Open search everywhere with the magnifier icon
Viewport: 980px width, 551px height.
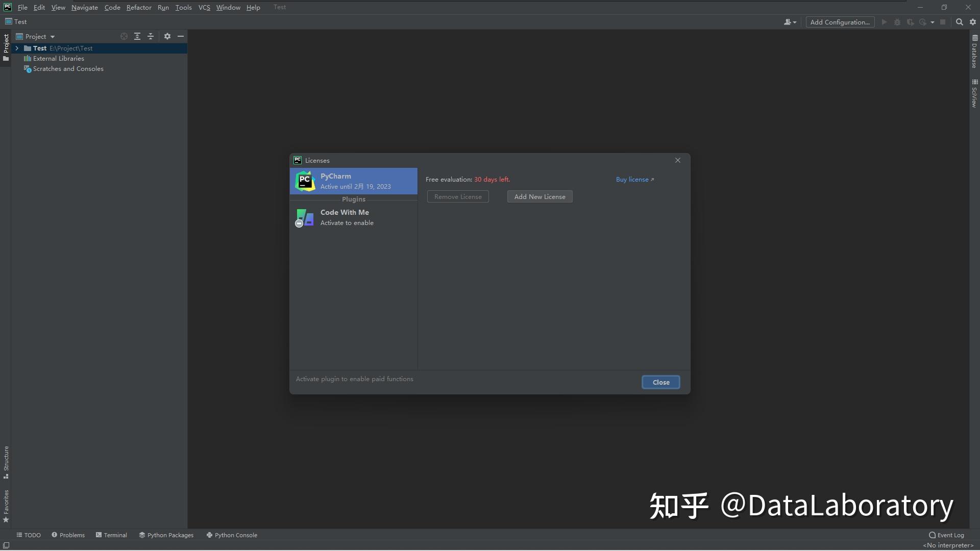tap(960, 22)
